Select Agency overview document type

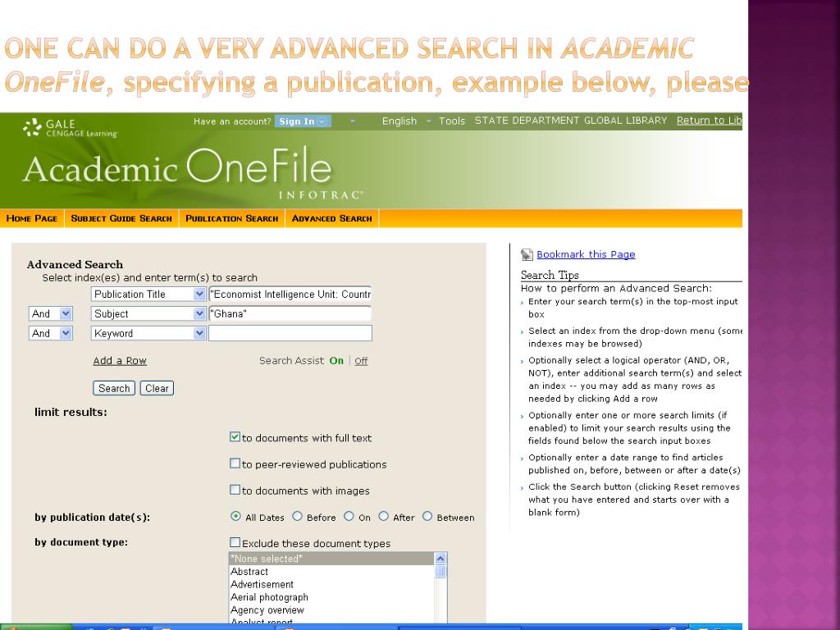(331, 610)
